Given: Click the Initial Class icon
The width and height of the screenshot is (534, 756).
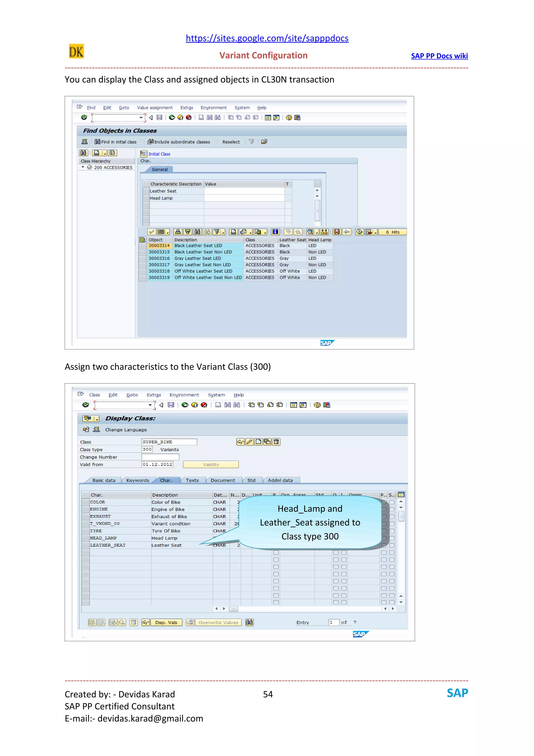Looking at the screenshot, I should click(x=143, y=154).
